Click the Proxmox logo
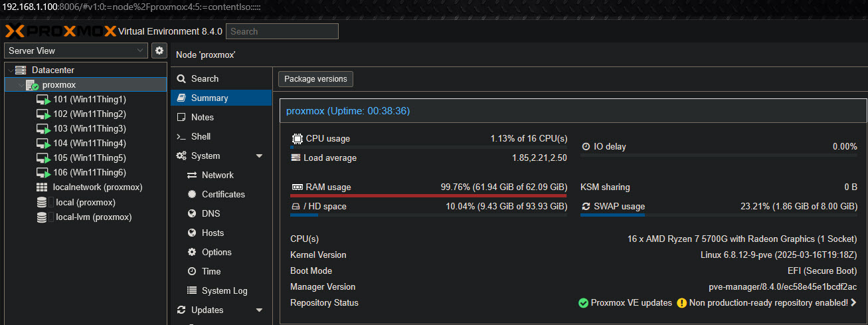The image size is (868, 325). click(x=60, y=31)
